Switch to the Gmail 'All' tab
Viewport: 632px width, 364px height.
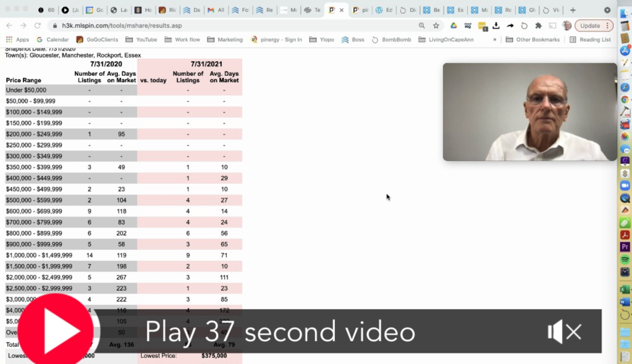pos(216,10)
